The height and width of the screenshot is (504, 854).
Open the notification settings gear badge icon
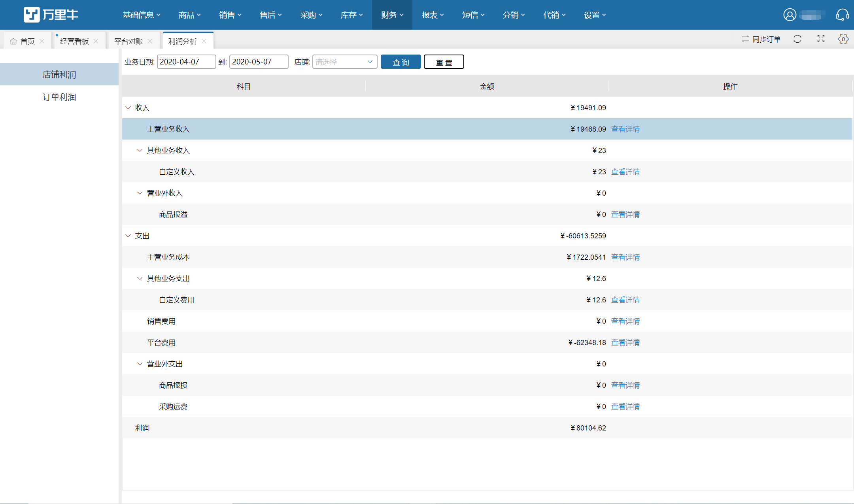coord(843,39)
